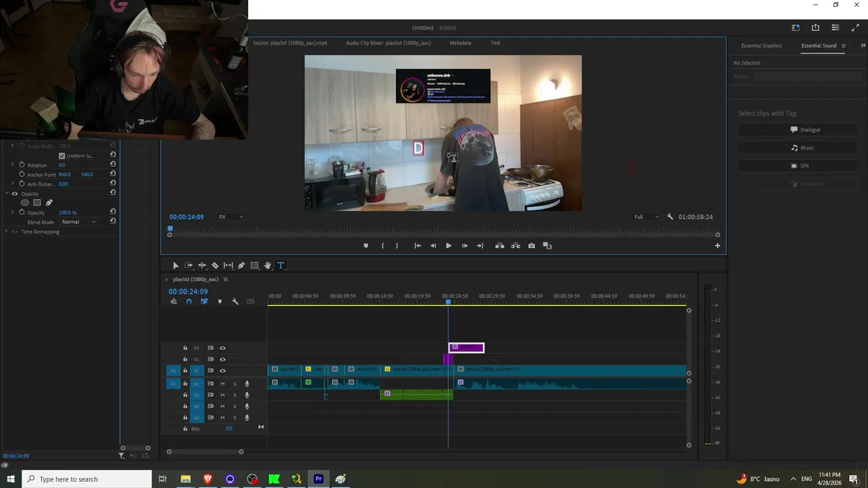Select the Track Select Forward tool
Image resolution: width=868 pixels, height=488 pixels.
click(x=189, y=266)
